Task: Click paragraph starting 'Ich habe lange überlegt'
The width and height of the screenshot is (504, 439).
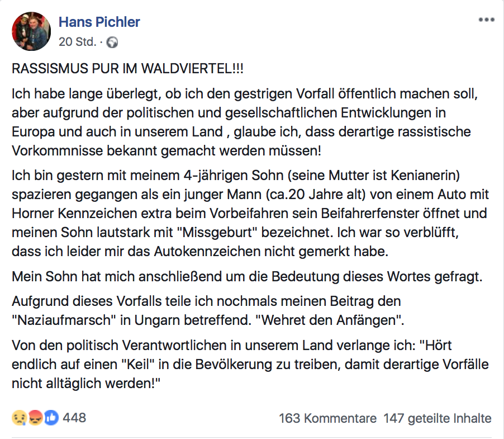Action: tap(245, 122)
